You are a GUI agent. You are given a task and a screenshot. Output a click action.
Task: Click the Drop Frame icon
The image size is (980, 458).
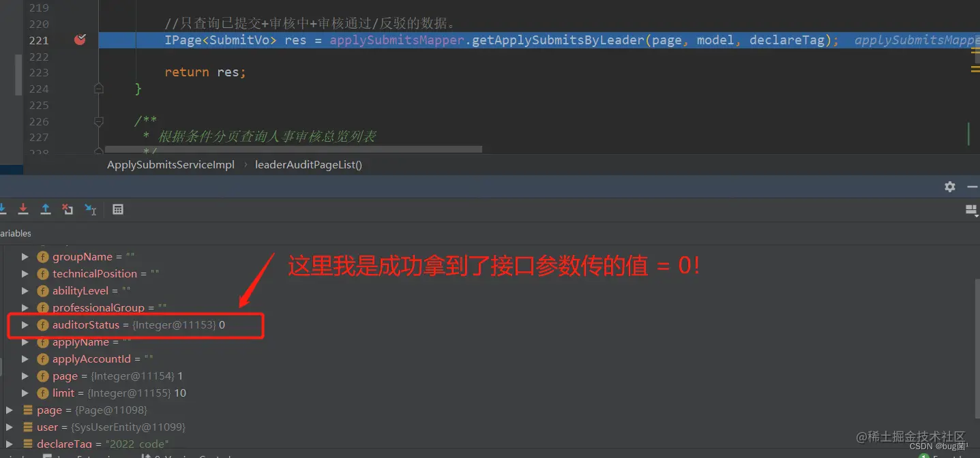68,209
